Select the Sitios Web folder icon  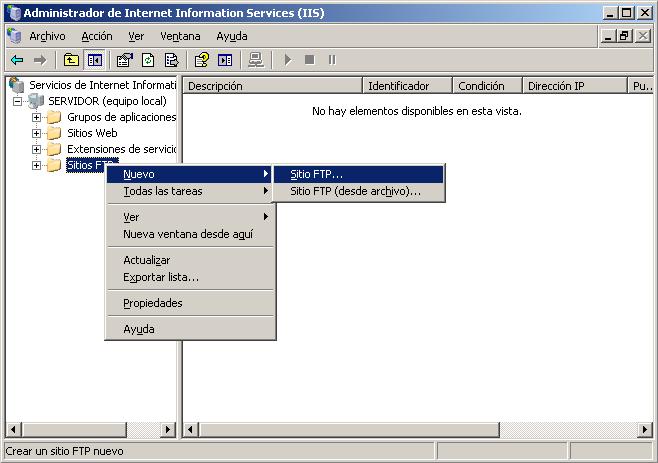pyautogui.click(x=54, y=133)
